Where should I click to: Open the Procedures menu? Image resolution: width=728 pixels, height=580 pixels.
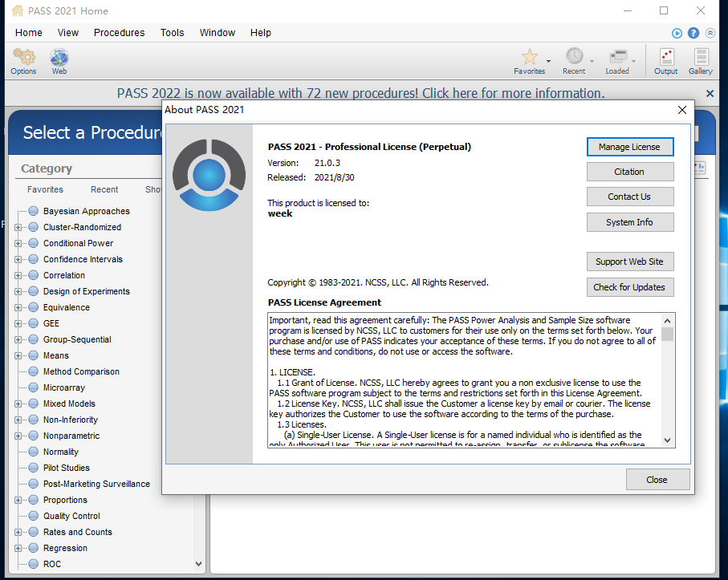[x=120, y=32]
